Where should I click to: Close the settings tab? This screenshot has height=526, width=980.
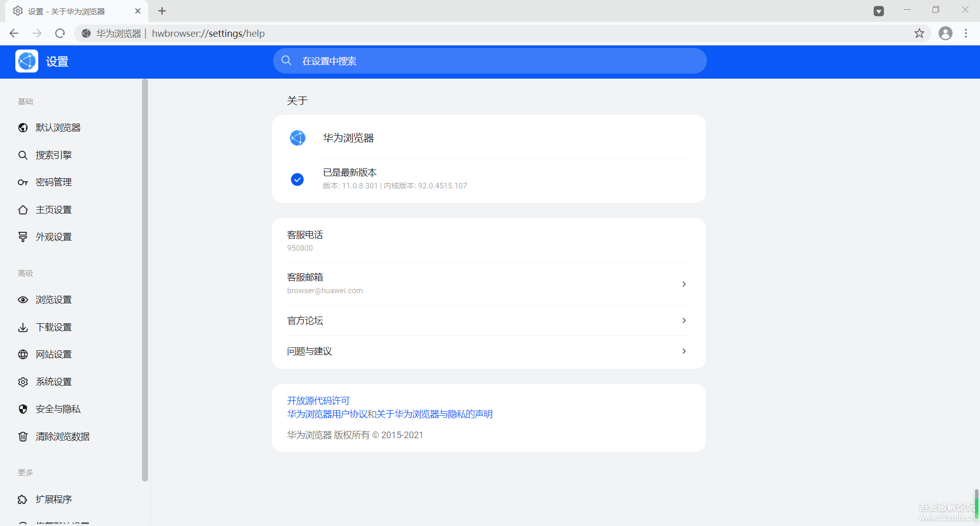[138, 11]
